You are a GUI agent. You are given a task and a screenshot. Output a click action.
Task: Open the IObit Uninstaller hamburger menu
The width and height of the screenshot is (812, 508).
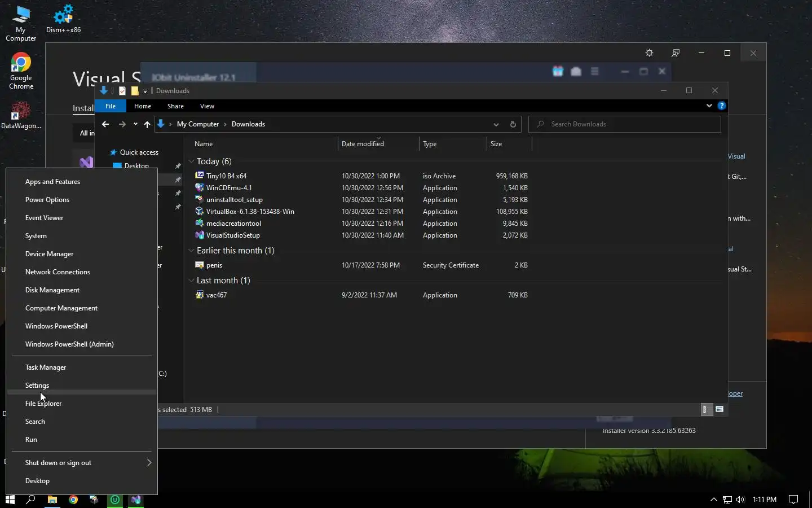[x=594, y=71]
